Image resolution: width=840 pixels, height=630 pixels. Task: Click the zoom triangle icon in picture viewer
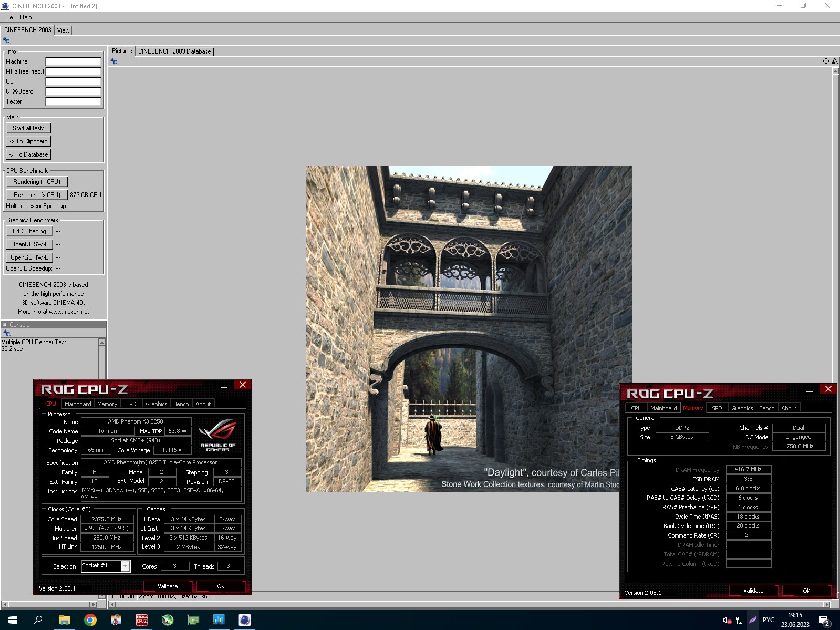835,61
